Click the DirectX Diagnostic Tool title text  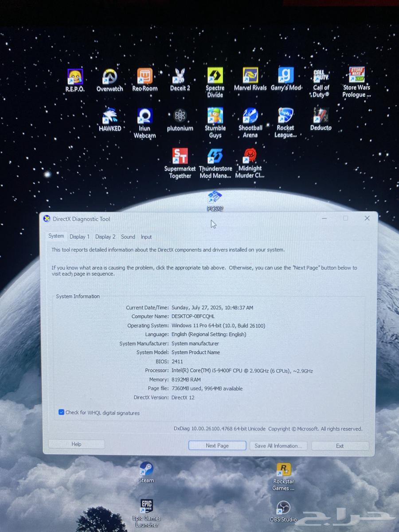[x=82, y=219]
